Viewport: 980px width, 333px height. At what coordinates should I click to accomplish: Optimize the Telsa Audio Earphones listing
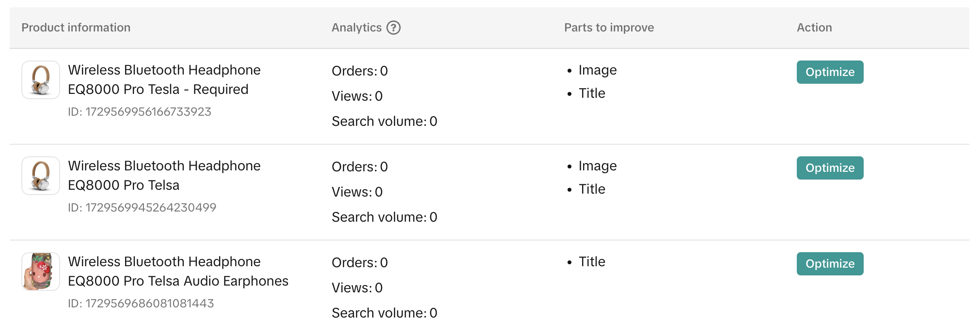[830, 264]
